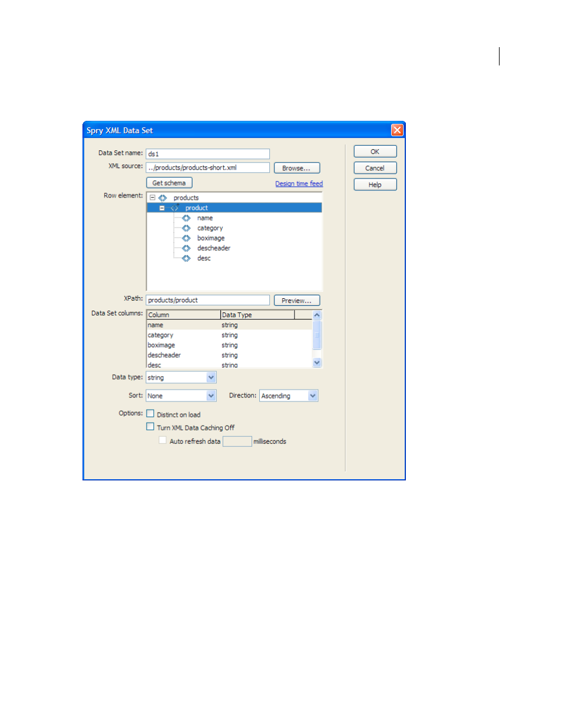Select the boximage row in Data Set columns
Image resolution: width=562 pixels, height=728 pixels.
tap(229, 345)
